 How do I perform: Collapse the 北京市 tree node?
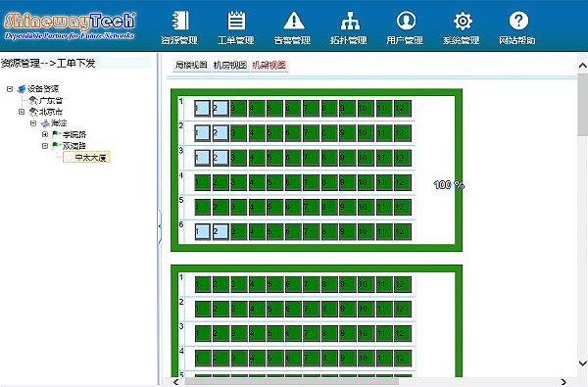pyautogui.click(x=22, y=112)
